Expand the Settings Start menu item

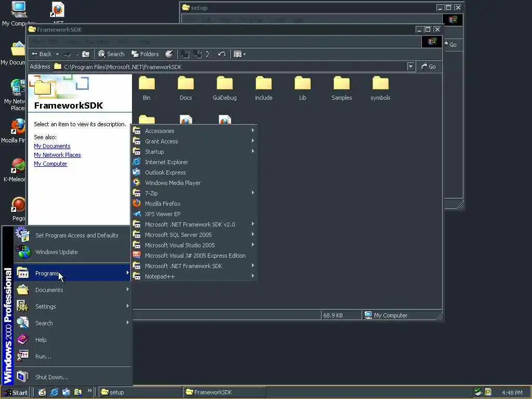pos(72,307)
